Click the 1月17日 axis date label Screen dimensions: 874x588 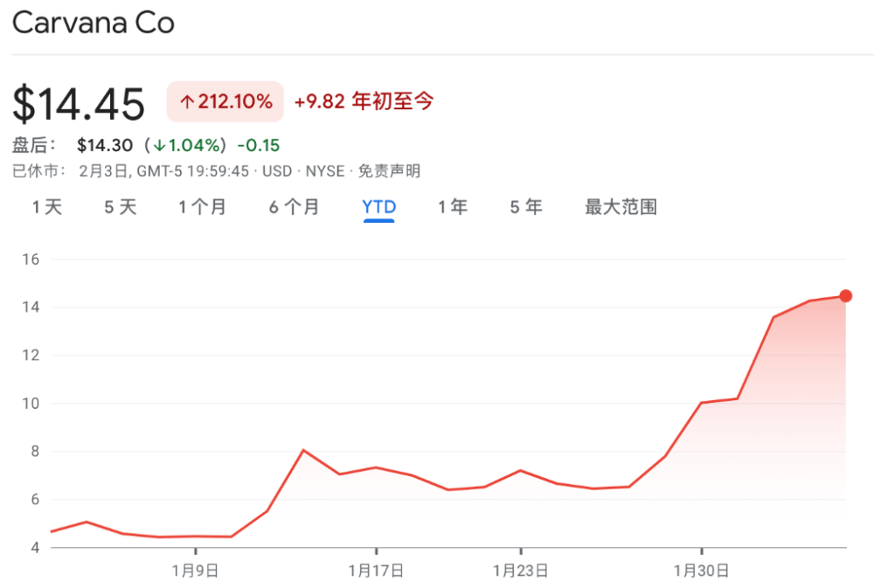point(376,571)
